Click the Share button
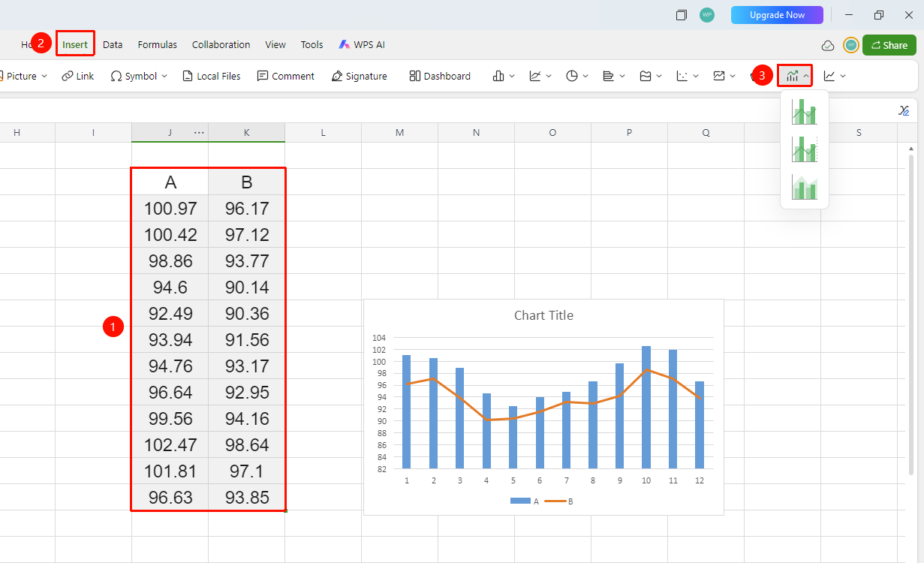This screenshot has width=924, height=563. pos(889,45)
